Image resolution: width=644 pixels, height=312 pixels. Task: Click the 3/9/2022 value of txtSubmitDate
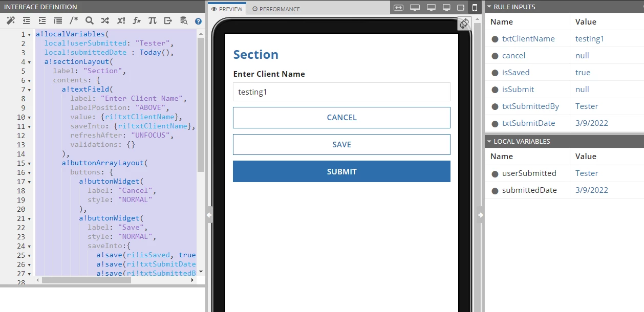[x=592, y=123]
